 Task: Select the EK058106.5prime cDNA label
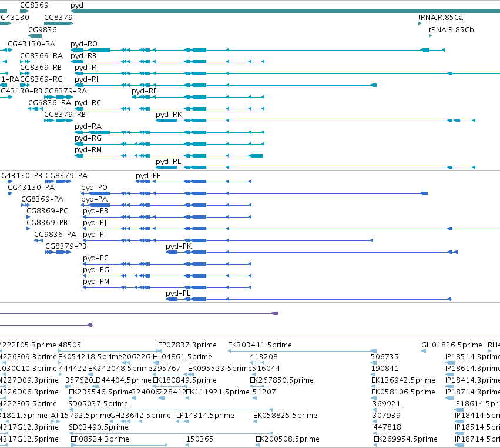pos(403,392)
